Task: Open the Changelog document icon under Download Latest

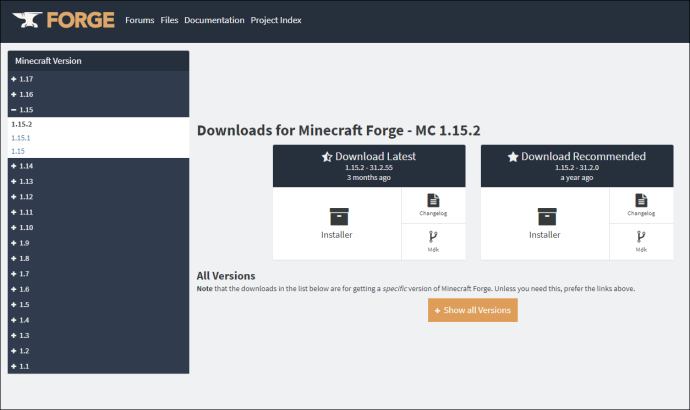Action: point(433,200)
